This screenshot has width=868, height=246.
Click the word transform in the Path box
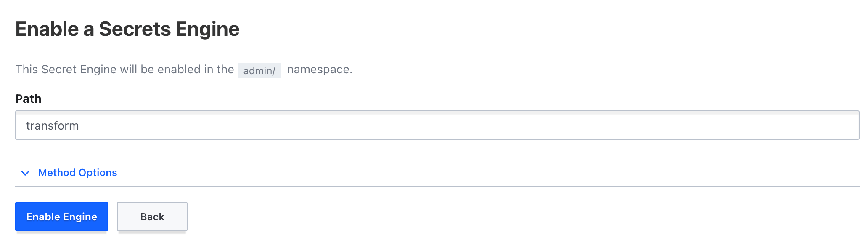click(52, 126)
